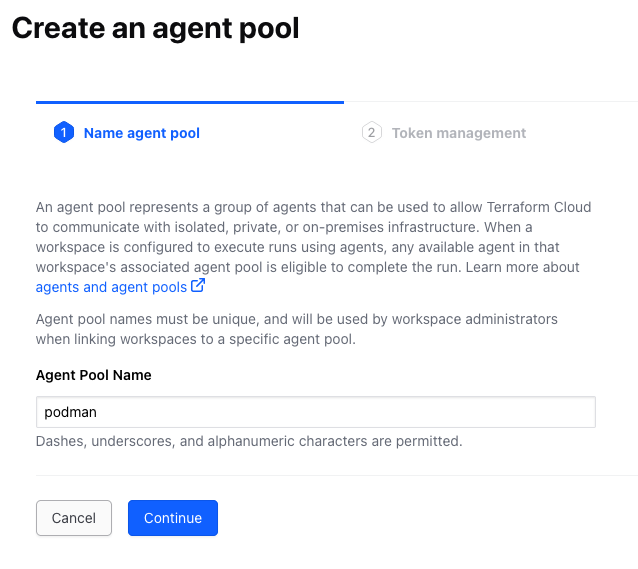Select the Name agent pool step
638x569 pixels.
(141, 133)
